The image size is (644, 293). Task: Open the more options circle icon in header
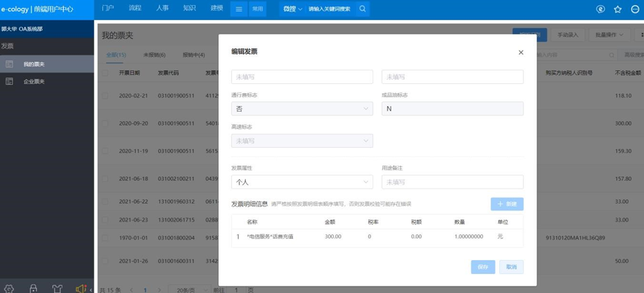(x=634, y=10)
